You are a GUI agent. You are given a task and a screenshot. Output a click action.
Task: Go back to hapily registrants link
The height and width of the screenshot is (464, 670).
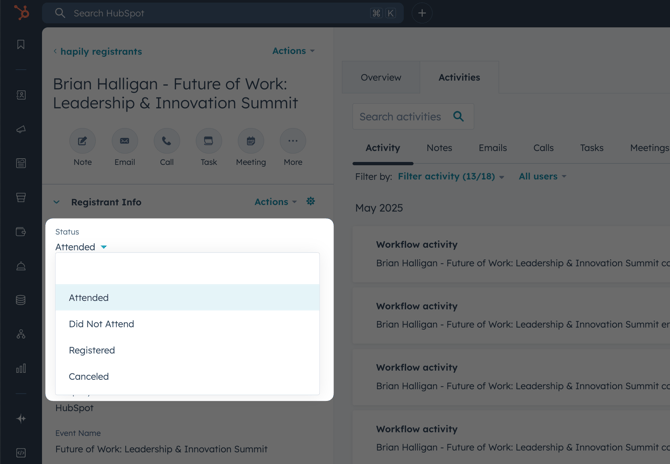100,51
